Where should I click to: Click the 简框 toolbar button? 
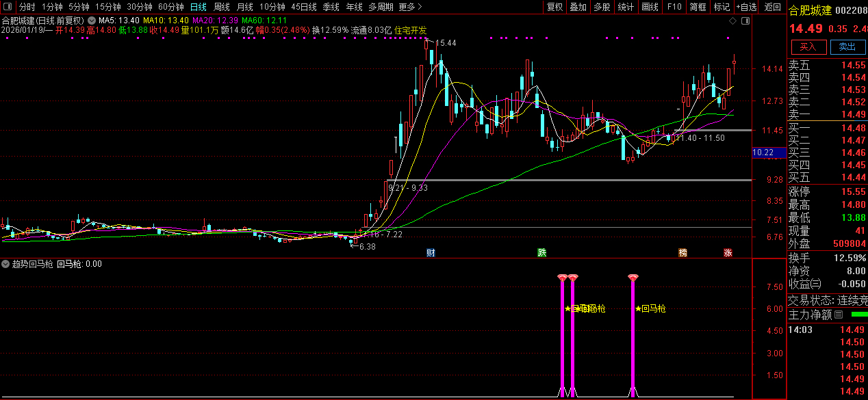pos(698,7)
